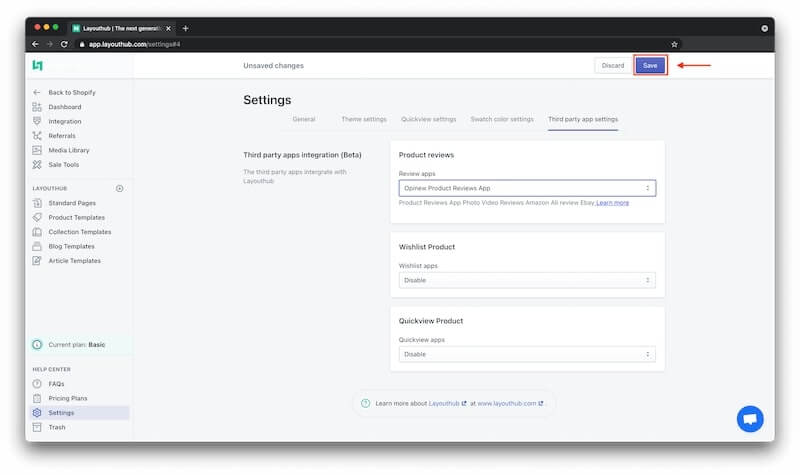Click the help icon before Learn more about
Screen dimensions: 800x475
pyautogui.click(x=365, y=403)
